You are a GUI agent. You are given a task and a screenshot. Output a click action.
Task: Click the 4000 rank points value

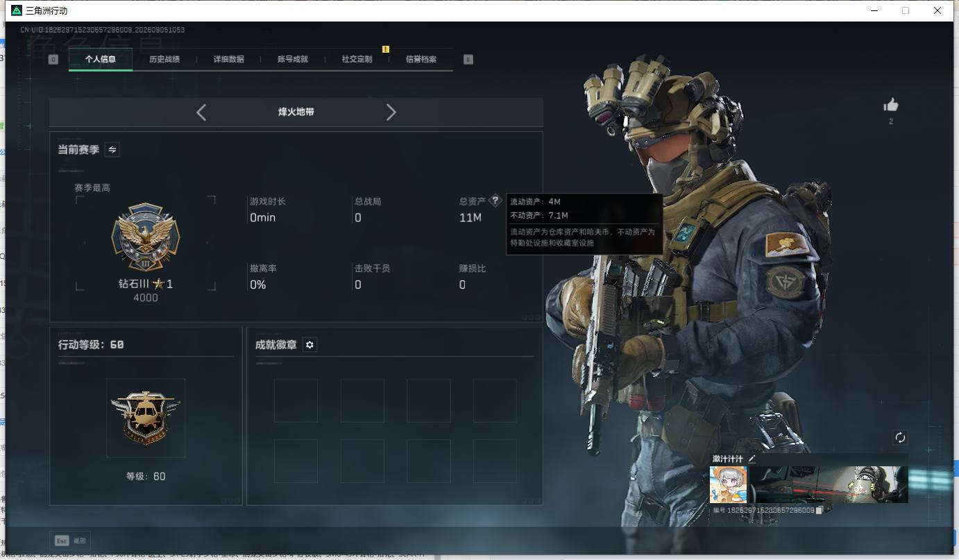pyautogui.click(x=146, y=298)
